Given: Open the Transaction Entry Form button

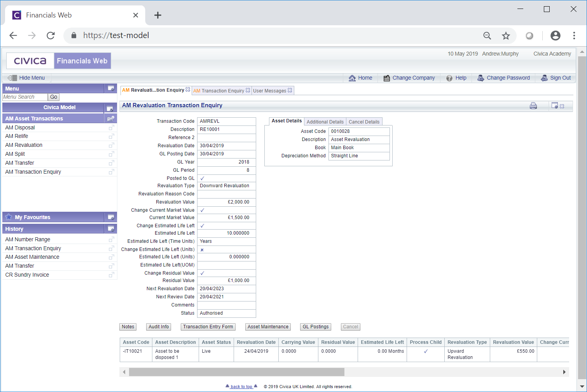Looking at the screenshot, I should click(208, 327).
